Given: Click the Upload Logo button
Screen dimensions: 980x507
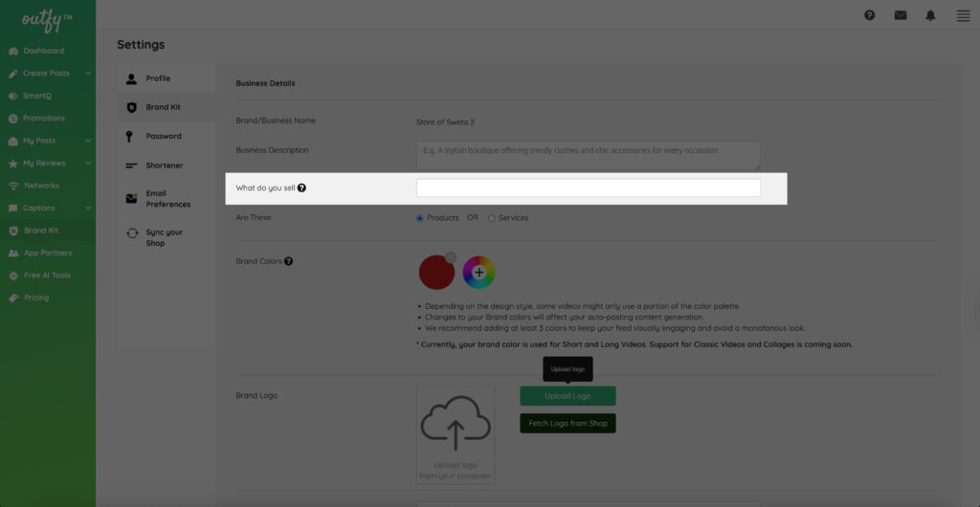Looking at the screenshot, I should click(568, 396).
